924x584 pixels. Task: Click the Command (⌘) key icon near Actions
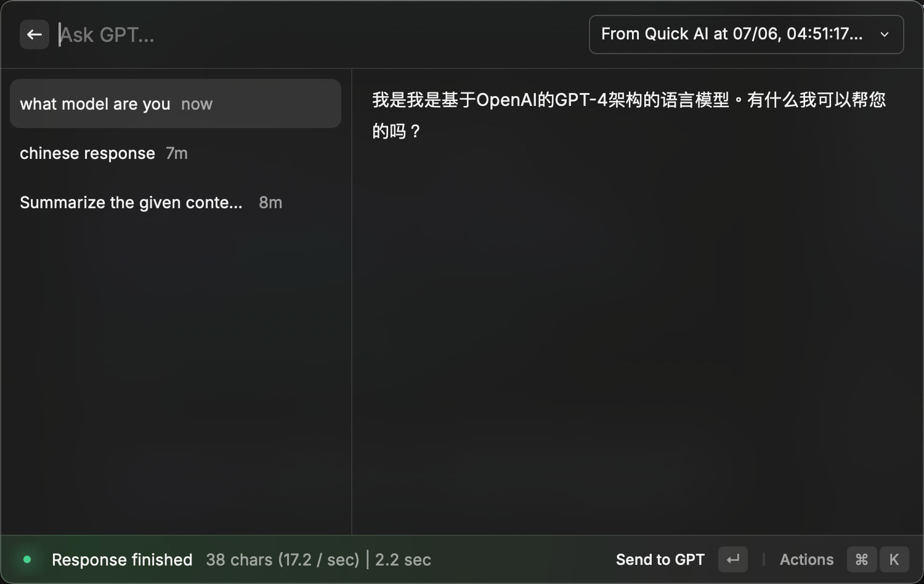click(861, 559)
